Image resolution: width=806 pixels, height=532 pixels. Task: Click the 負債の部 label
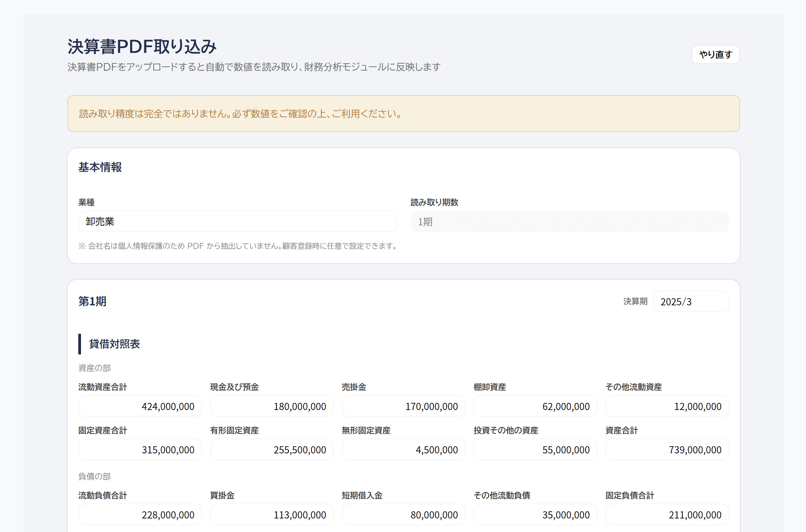[x=94, y=476]
